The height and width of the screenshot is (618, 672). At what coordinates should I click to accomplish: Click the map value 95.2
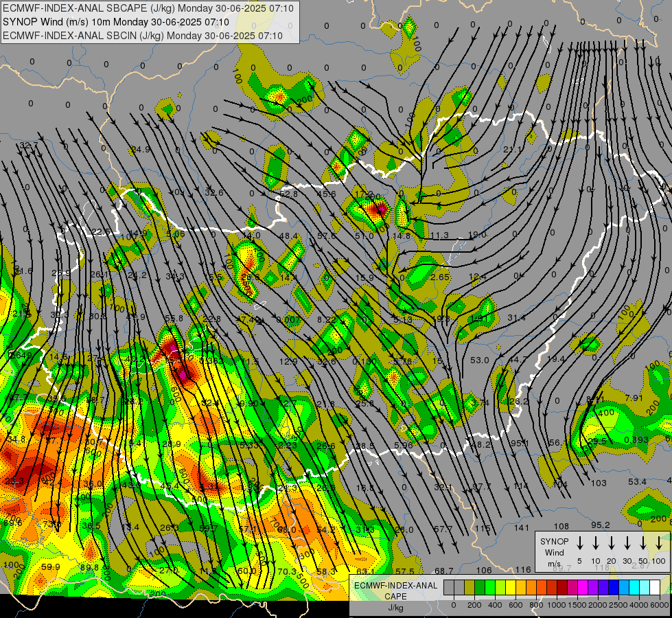[601, 525]
